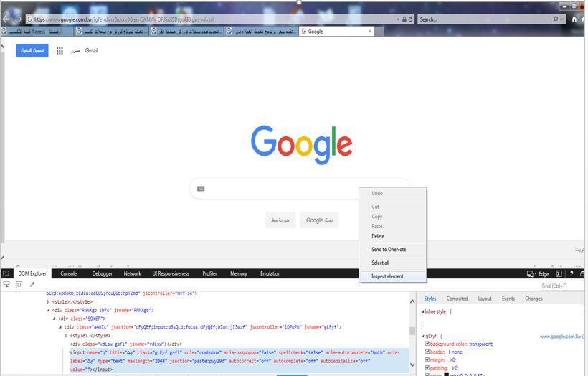Toggle the padding property checkbox

pos(427,368)
